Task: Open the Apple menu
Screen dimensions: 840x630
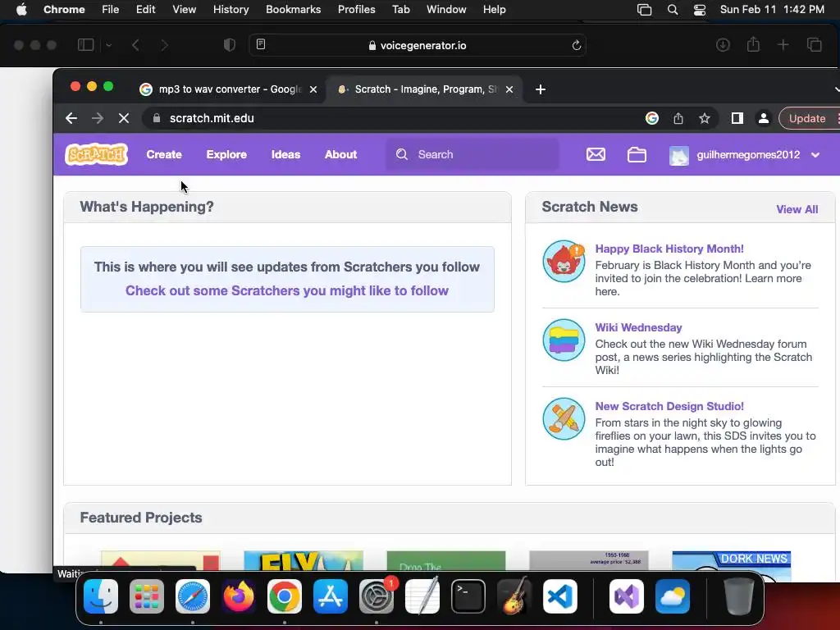Action: point(21,10)
